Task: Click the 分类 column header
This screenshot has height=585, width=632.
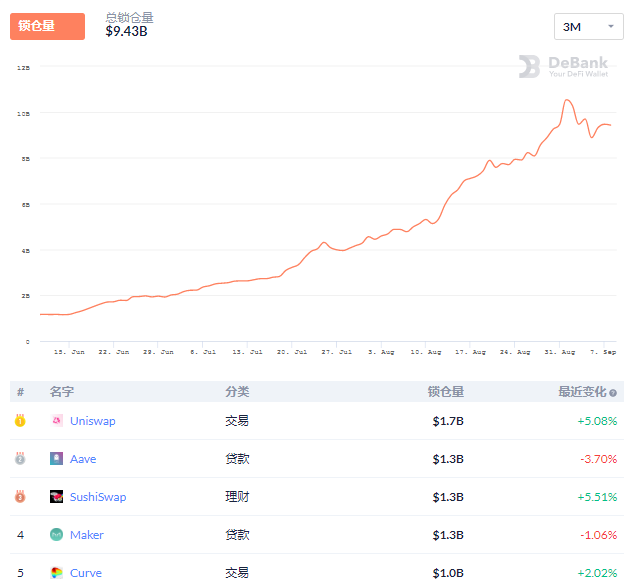Action: (237, 391)
